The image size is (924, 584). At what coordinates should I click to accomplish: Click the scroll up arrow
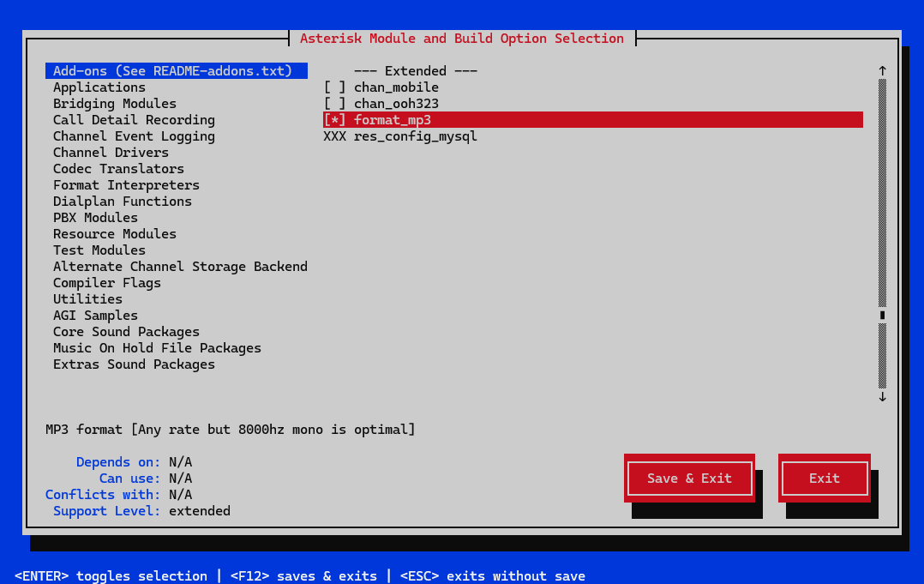882,71
